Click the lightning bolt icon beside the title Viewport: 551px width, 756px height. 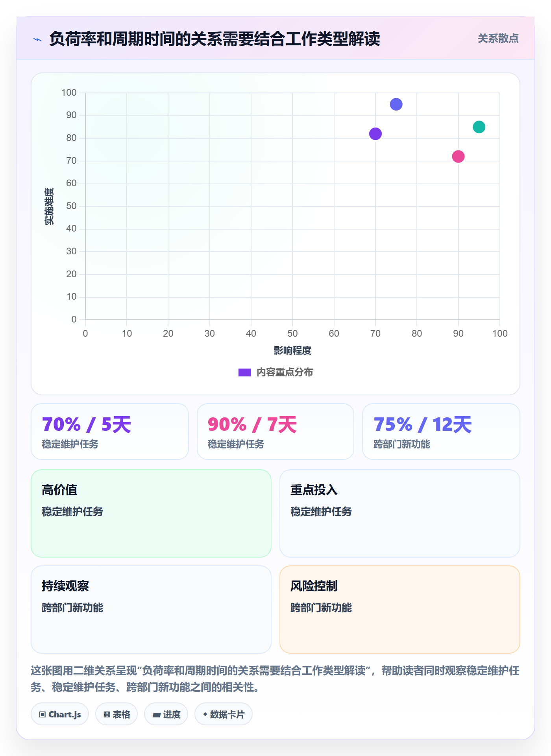pos(37,39)
